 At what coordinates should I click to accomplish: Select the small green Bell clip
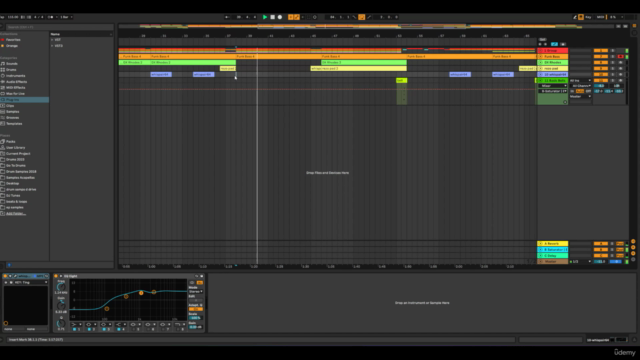(402, 80)
